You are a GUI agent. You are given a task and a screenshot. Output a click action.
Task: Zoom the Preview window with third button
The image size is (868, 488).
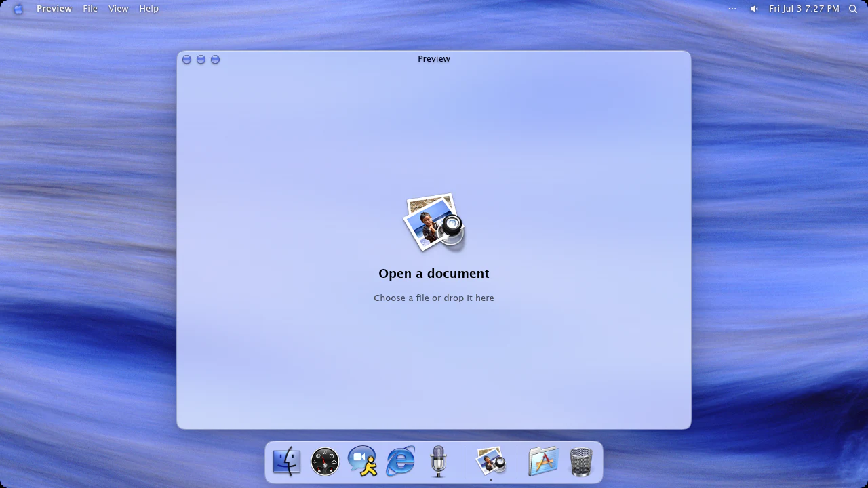[215, 60]
